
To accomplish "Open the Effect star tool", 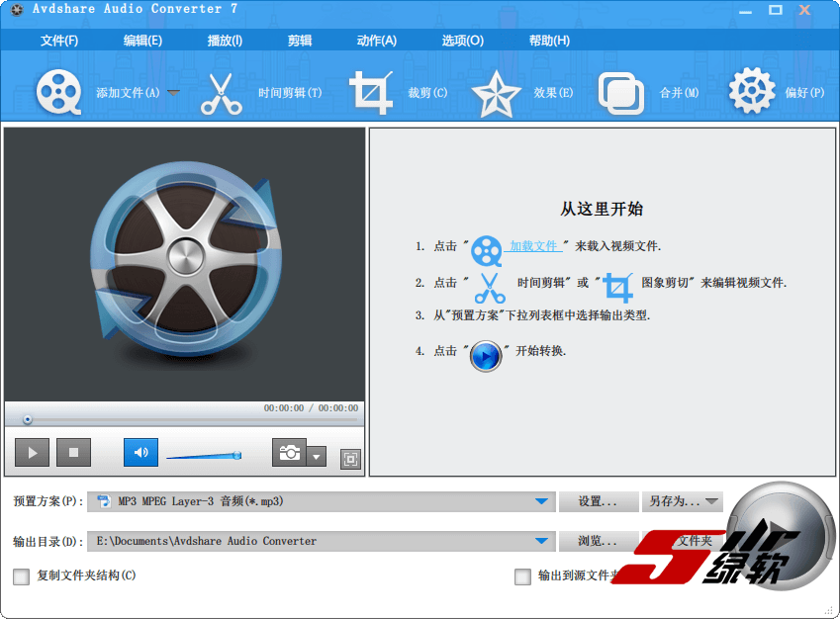I will tap(496, 93).
